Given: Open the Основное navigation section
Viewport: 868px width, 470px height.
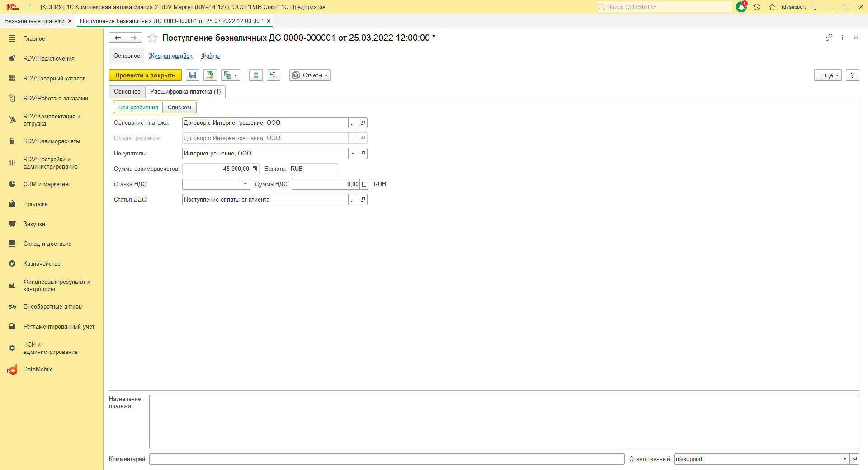Looking at the screenshot, I should tap(127, 56).
